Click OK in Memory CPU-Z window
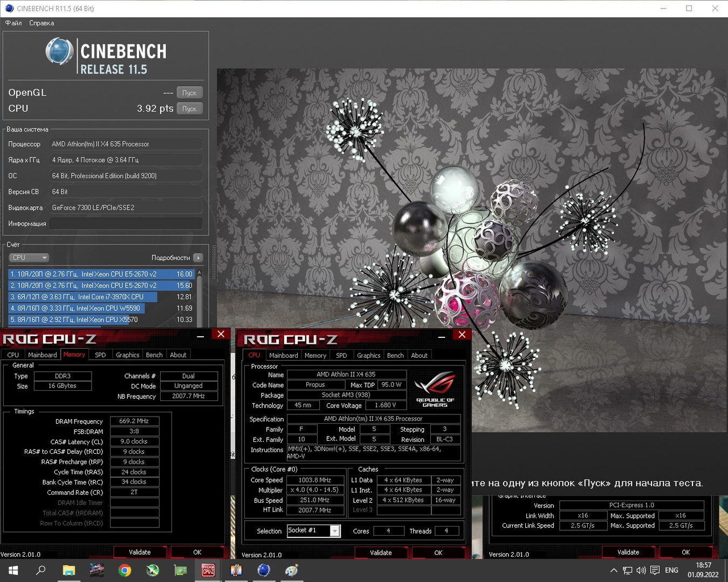 pyautogui.click(x=197, y=552)
